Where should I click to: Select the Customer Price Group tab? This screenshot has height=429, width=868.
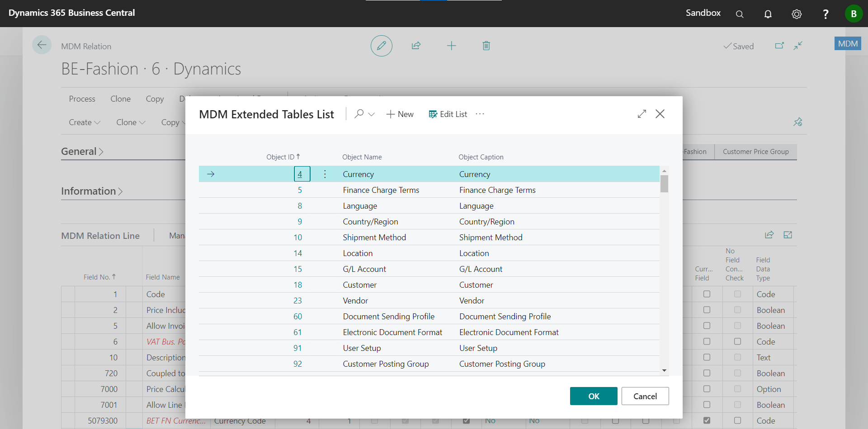click(x=755, y=152)
